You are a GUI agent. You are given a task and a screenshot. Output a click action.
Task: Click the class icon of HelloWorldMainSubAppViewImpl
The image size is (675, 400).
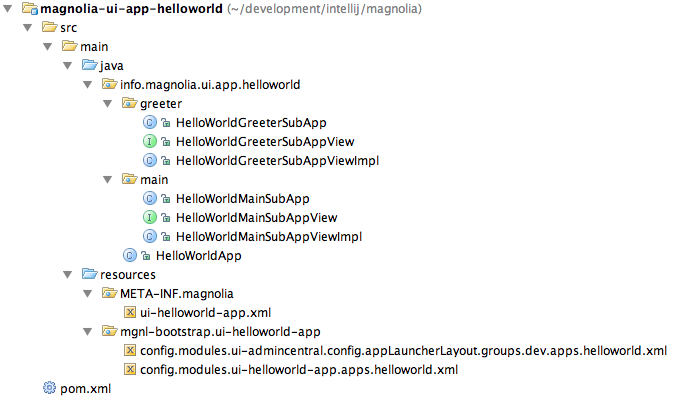(x=149, y=236)
